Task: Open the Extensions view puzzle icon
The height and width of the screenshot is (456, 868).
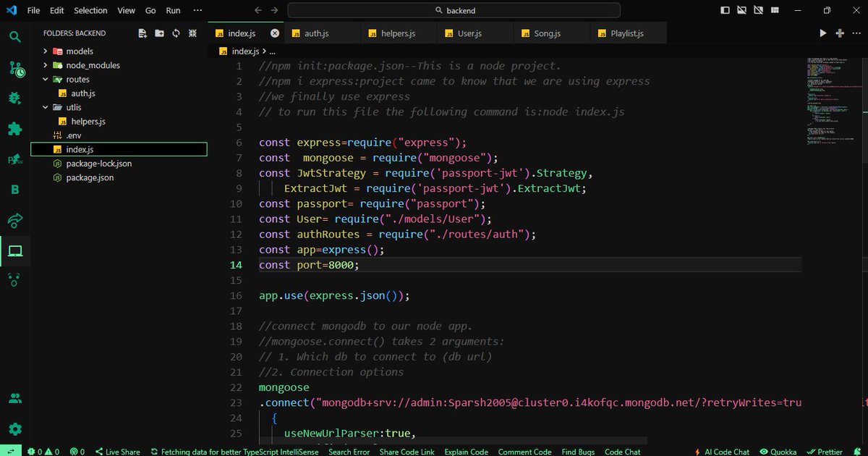Action: pyautogui.click(x=15, y=129)
